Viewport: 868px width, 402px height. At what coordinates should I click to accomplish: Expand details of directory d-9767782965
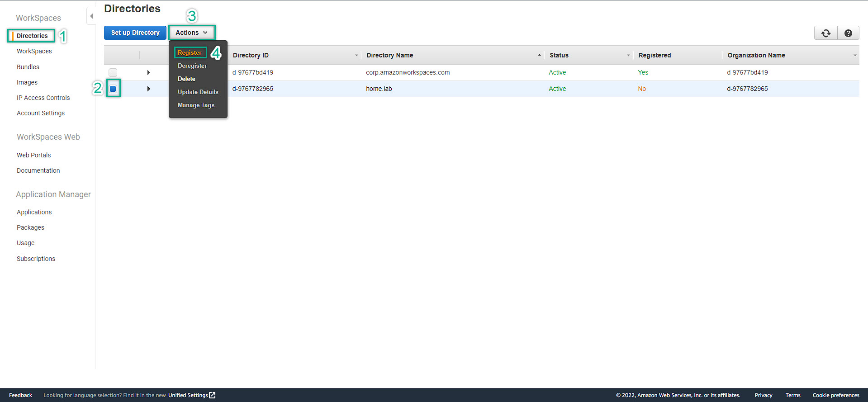148,89
